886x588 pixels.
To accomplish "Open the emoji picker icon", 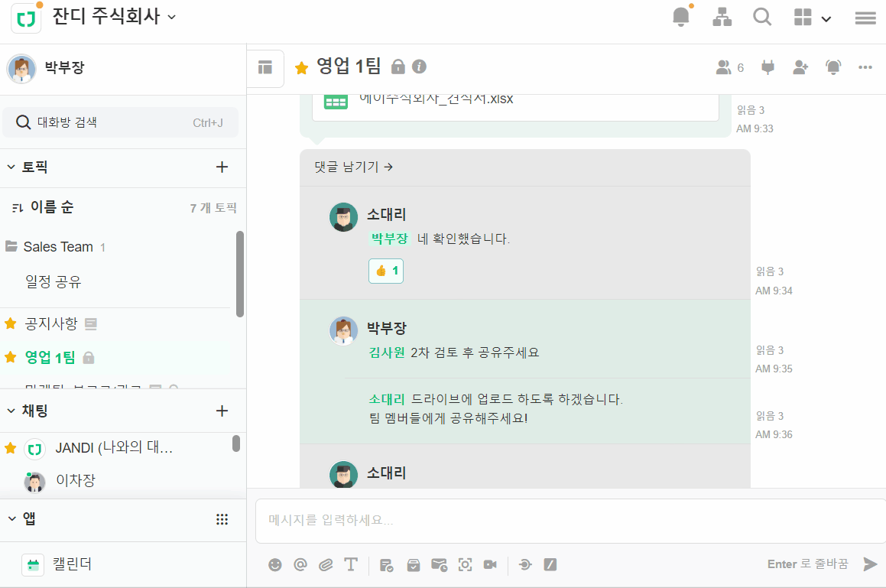I will tap(275, 564).
